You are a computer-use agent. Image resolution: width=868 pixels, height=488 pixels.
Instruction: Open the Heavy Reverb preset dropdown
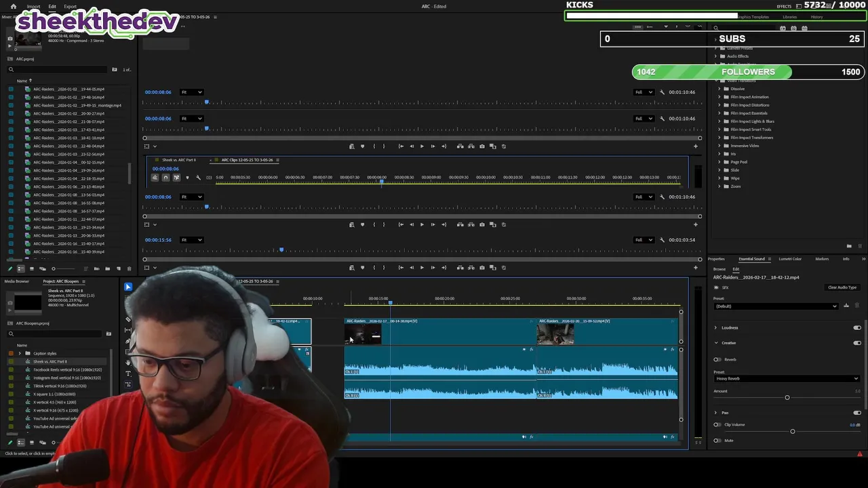coord(787,379)
